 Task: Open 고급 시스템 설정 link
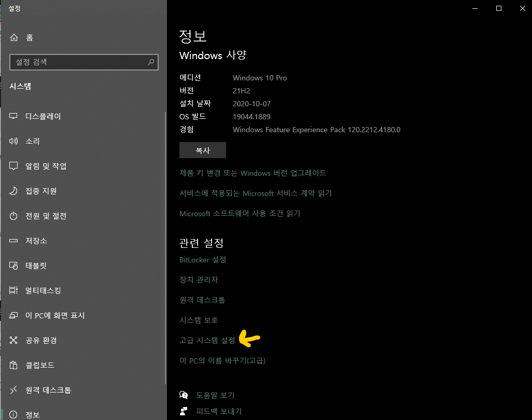coord(207,340)
